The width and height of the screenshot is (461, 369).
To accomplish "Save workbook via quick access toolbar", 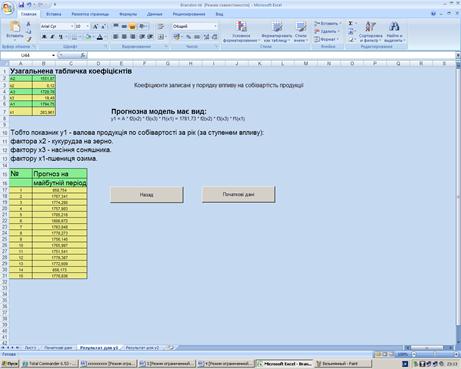I will point(22,5).
